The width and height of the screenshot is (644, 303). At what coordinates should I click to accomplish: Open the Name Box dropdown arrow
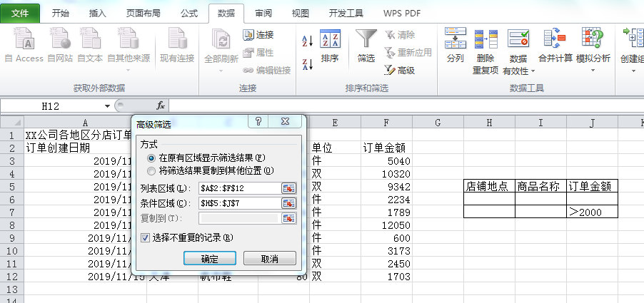click(x=107, y=106)
